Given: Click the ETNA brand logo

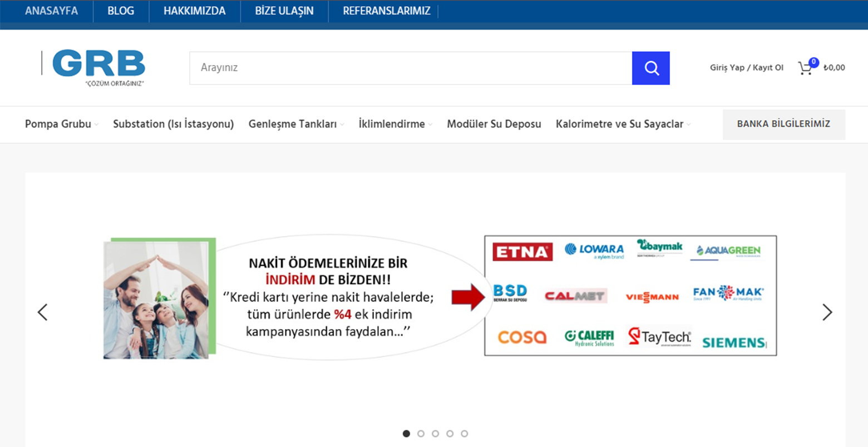Looking at the screenshot, I should click(522, 252).
